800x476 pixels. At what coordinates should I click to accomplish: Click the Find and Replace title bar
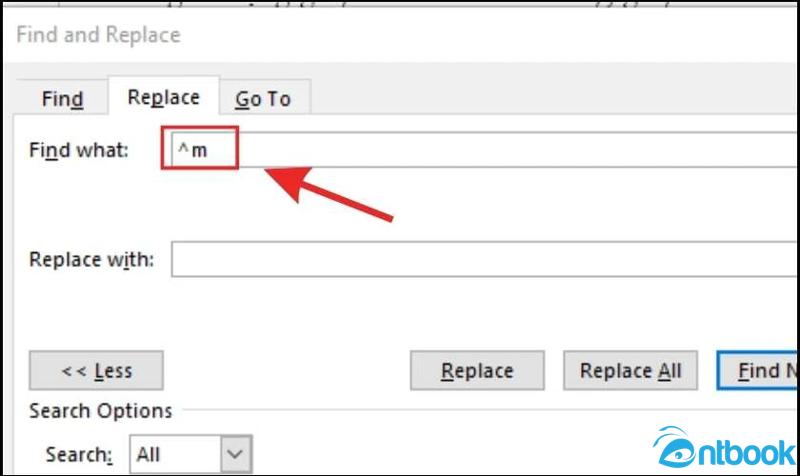coord(400,35)
